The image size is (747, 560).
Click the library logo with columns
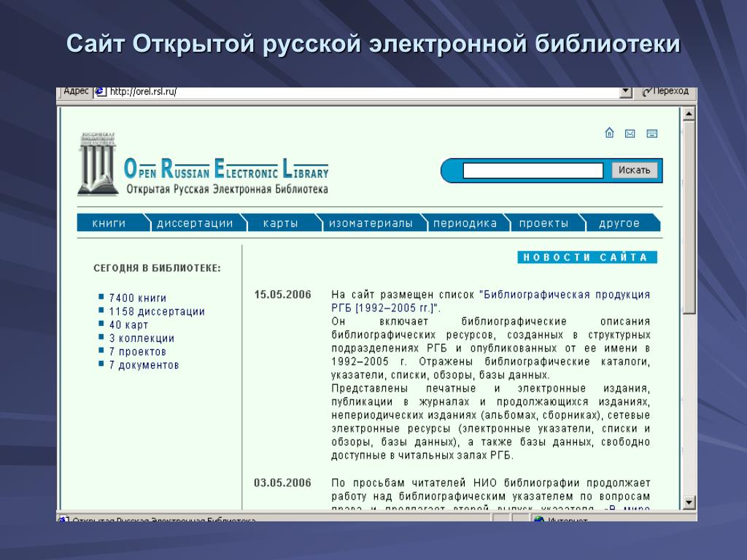tap(98, 163)
